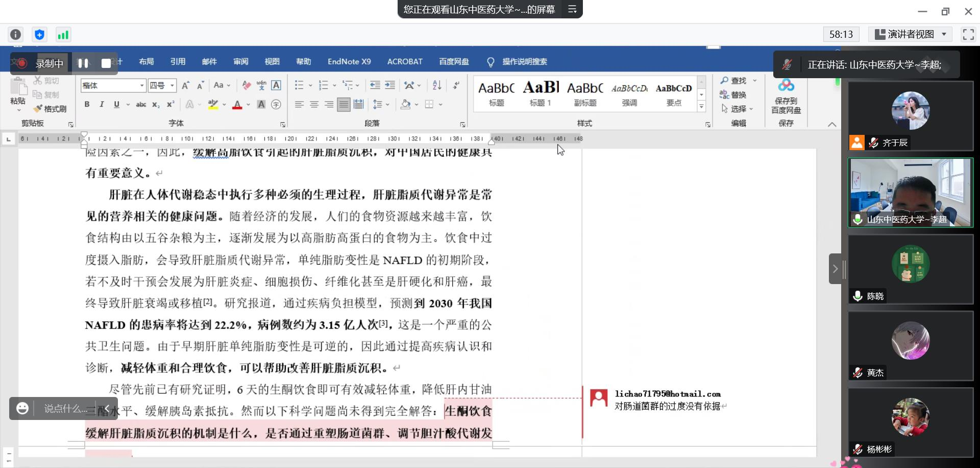Click 查找 Find button
980x468 pixels.
(x=734, y=81)
